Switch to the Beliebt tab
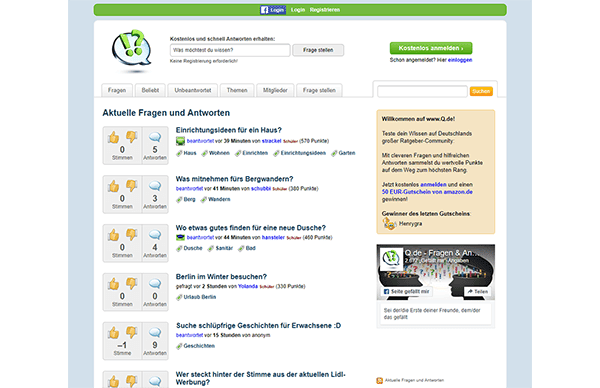600x388 pixels. (x=150, y=90)
